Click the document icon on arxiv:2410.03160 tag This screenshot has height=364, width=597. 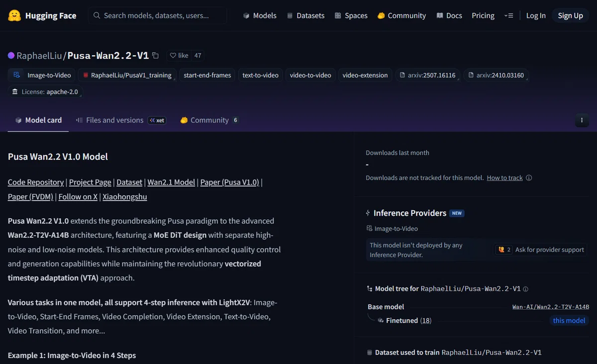pos(471,75)
